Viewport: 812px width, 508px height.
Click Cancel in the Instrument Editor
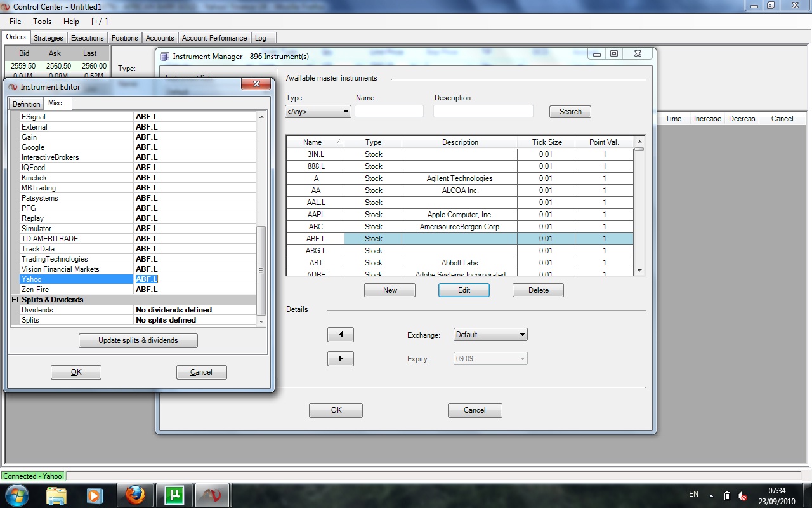click(201, 372)
